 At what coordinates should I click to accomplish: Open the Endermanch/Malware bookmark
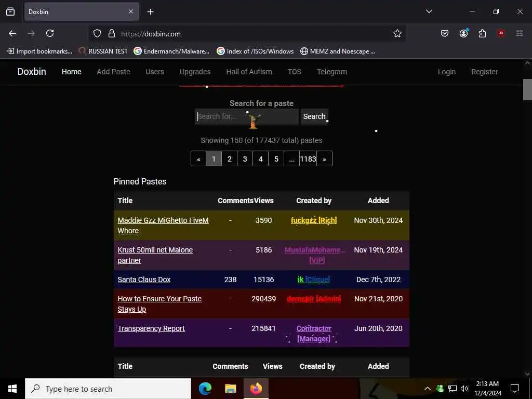coord(171,51)
